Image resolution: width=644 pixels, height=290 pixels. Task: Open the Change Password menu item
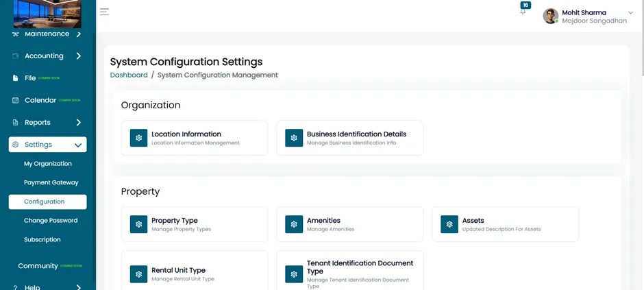51,221
